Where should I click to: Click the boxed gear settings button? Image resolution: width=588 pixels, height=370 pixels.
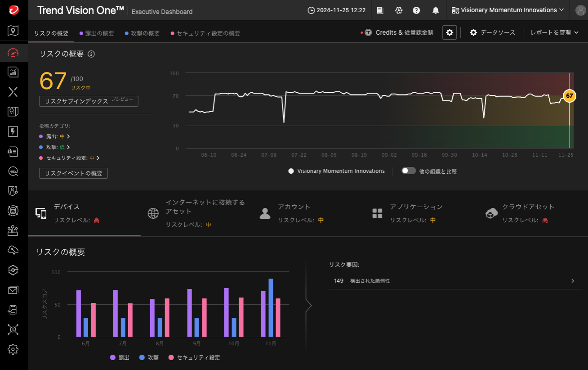(450, 32)
